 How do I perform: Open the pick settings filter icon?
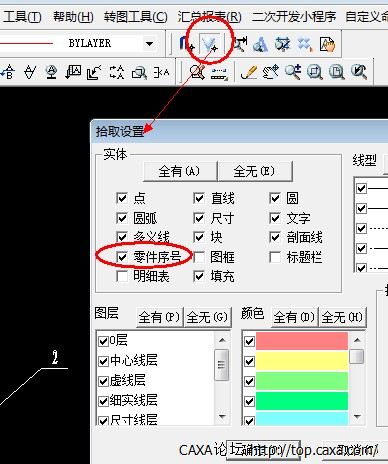click(x=210, y=44)
